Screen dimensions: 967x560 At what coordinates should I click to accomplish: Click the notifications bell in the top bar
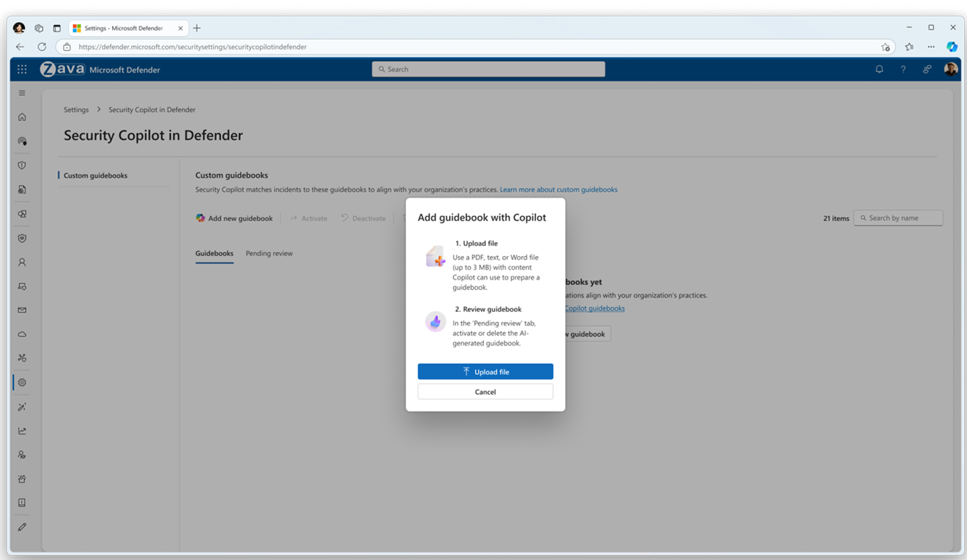(879, 69)
